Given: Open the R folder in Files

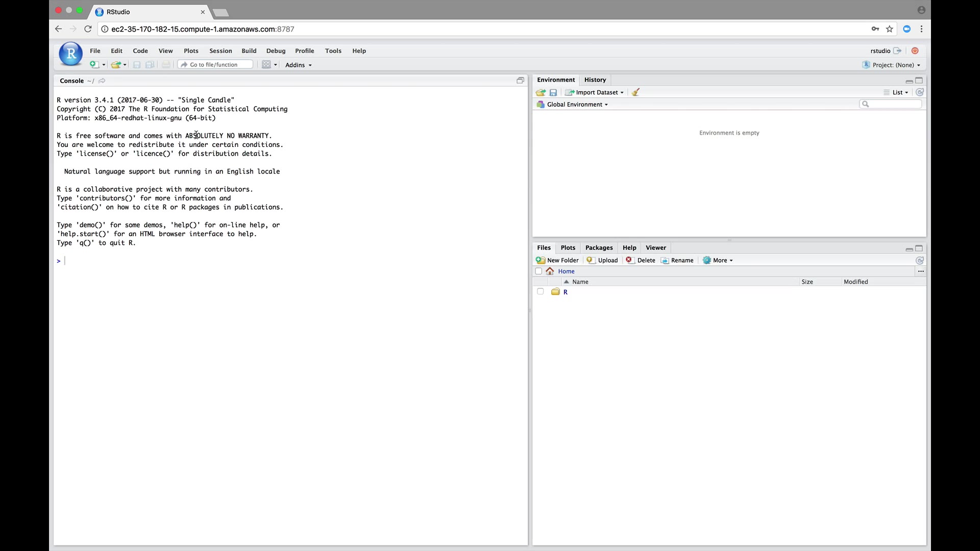Looking at the screenshot, I should (565, 292).
